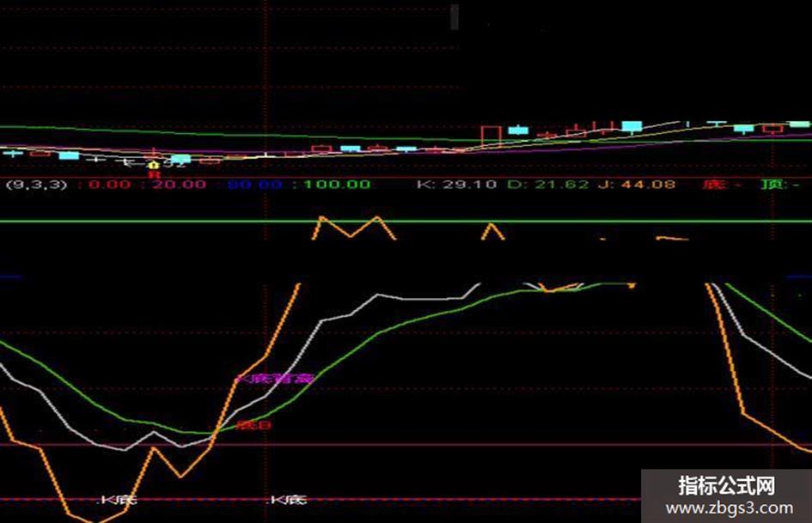Click the D: 21.62 readout
Image resolution: width=812 pixels, height=523 pixels.
click(548, 185)
